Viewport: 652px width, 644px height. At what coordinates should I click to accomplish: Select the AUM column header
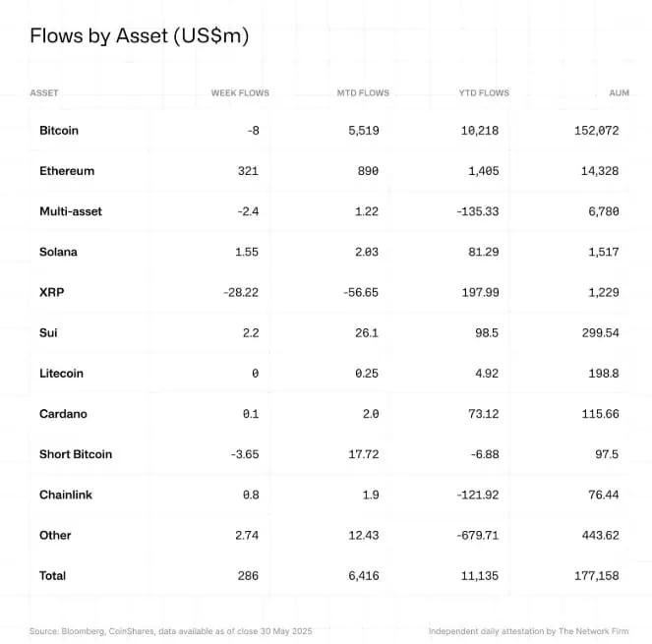click(x=620, y=92)
